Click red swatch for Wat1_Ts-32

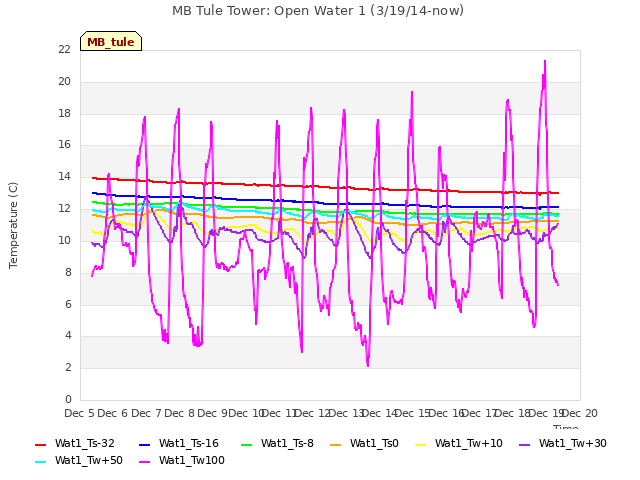[x=40, y=444]
